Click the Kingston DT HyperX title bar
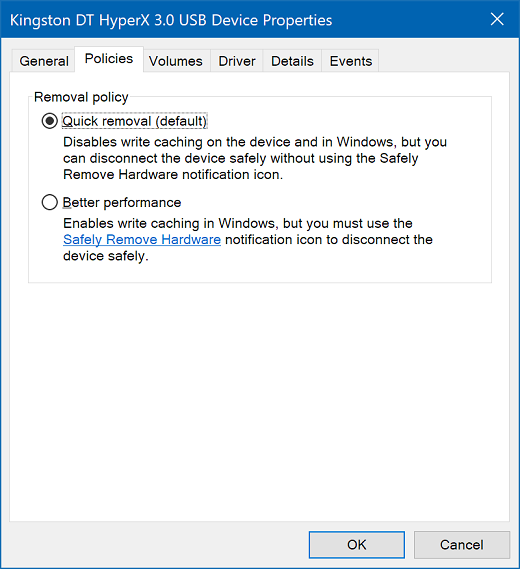Viewport: 520px width, 569px height. tap(171, 20)
